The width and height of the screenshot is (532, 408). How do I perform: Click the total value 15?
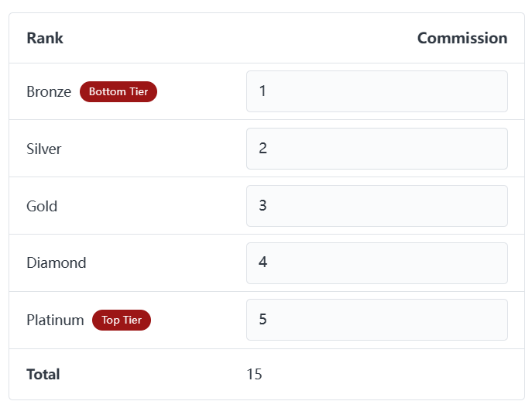pos(254,375)
